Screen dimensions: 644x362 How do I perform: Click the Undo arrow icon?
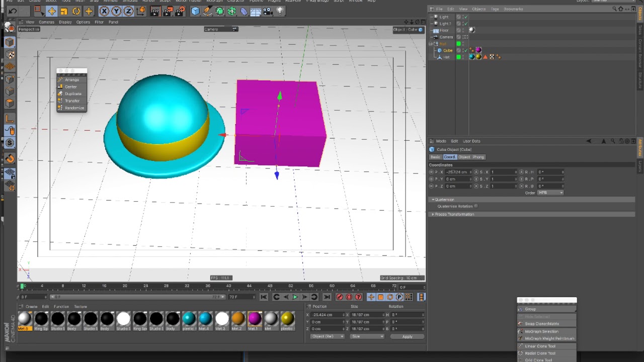[x=13, y=11]
